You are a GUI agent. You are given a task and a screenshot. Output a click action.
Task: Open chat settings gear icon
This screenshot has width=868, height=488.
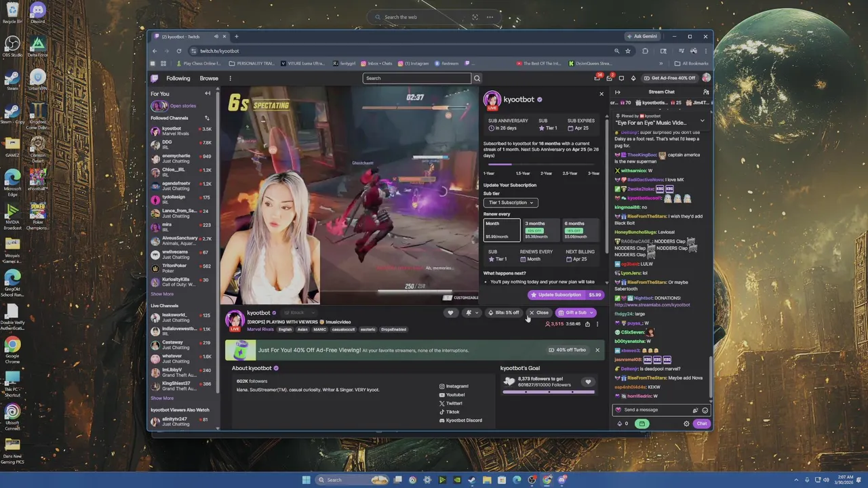coord(686,424)
